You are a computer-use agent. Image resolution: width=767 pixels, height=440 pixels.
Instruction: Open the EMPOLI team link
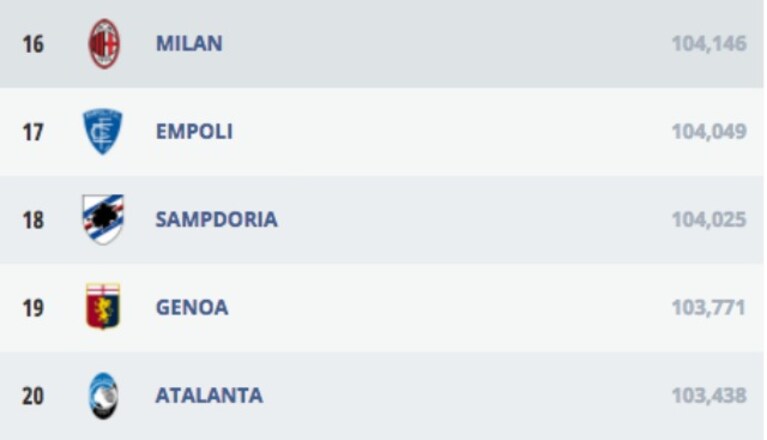[x=194, y=132]
